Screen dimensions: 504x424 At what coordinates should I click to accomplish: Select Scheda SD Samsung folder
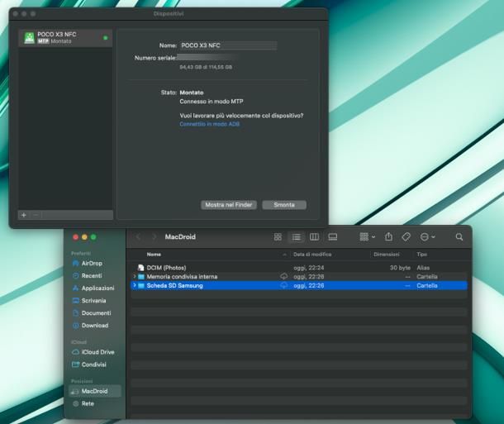[299, 286]
